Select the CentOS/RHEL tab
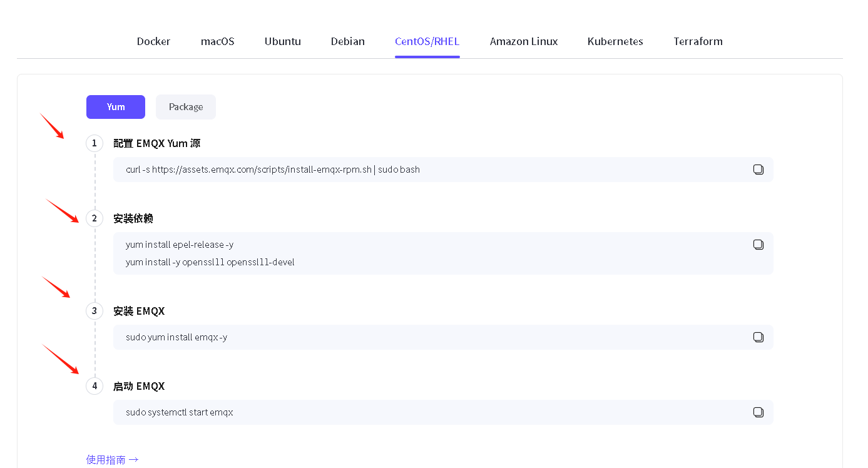The image size is (868, 468). [x=427, y=41]
